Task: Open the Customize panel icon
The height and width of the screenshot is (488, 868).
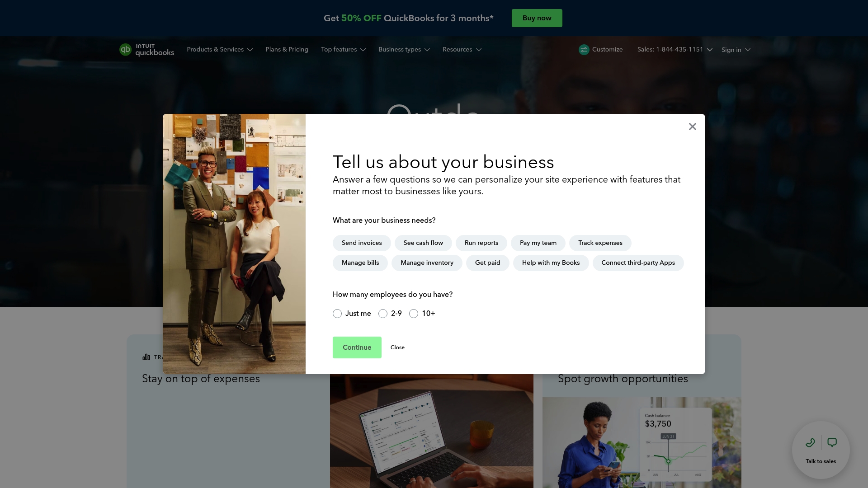Action: (x=584, y=50)
